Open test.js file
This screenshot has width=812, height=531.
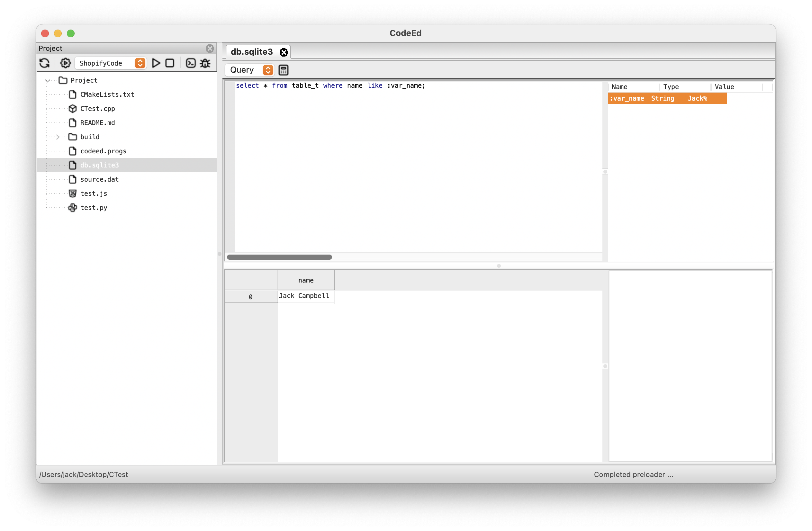(x=94, y=194)
